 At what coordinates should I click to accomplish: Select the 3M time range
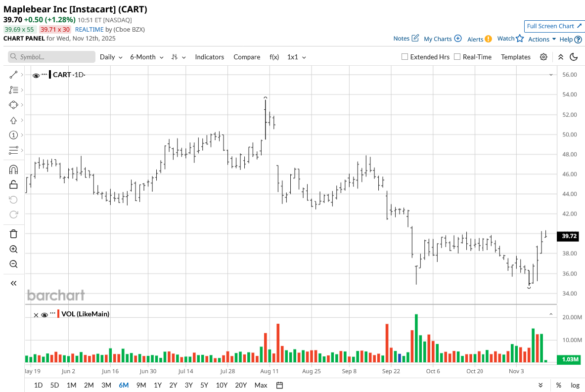pos(106,385)
